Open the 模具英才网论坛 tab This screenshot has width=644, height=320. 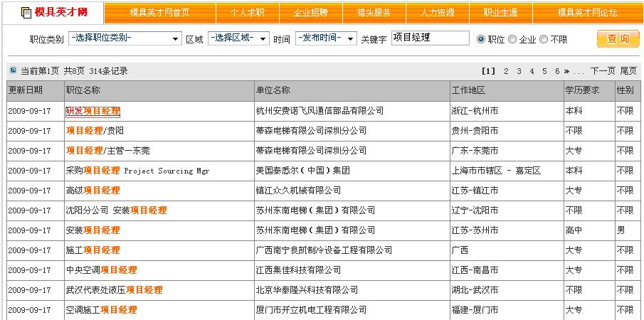587,13
